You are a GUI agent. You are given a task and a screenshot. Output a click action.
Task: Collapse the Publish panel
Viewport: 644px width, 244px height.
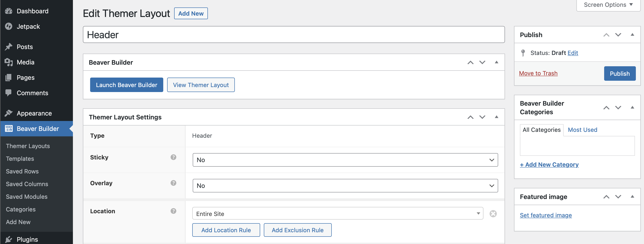[632, 35]
